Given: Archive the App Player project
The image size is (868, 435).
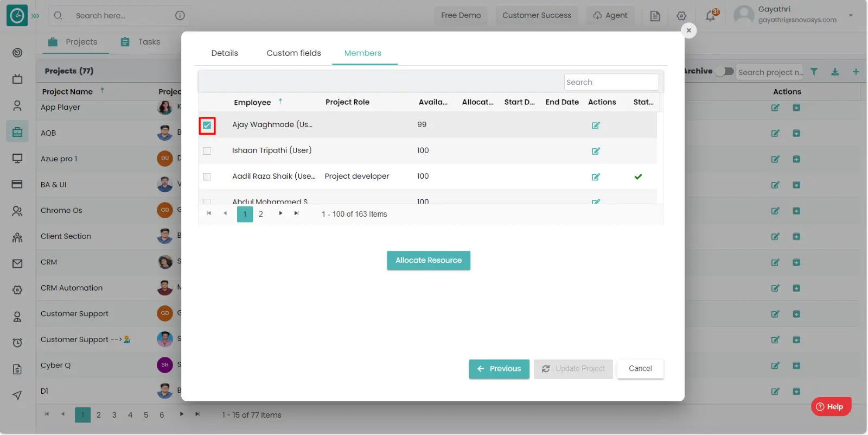Looking at the screenshot, I should (796, 108).
